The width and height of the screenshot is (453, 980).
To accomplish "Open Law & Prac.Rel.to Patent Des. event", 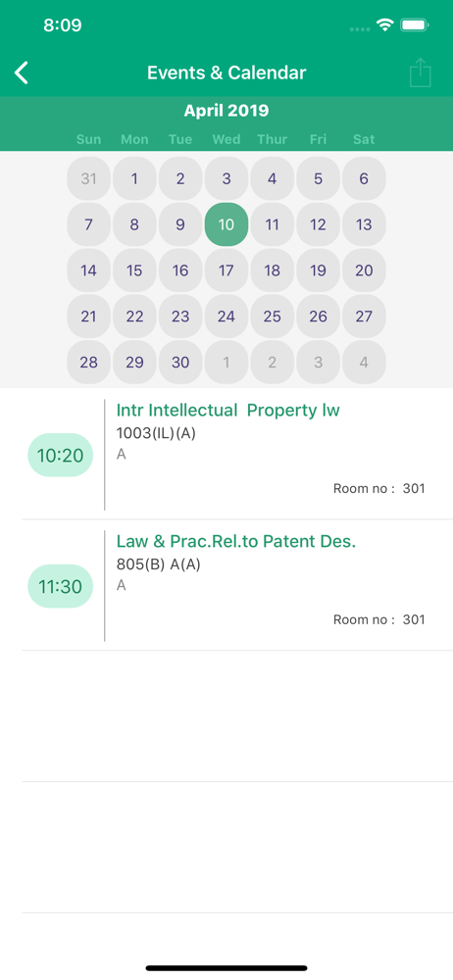I will pyautogui.click(x=236, y=541).
